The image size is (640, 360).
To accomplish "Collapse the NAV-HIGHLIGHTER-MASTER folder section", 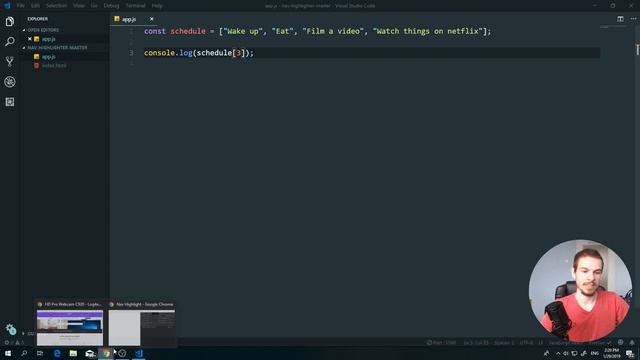I will coord(55,48).
